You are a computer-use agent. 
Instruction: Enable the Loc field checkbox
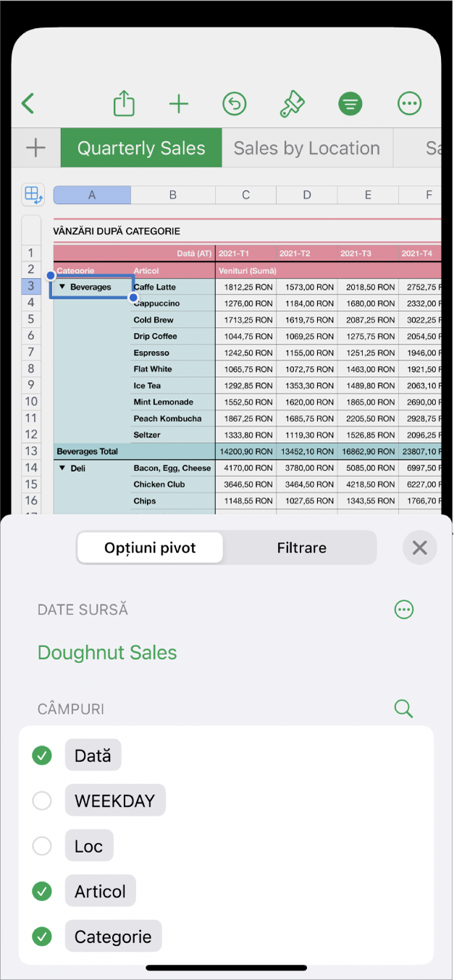(x=43, y=846)
